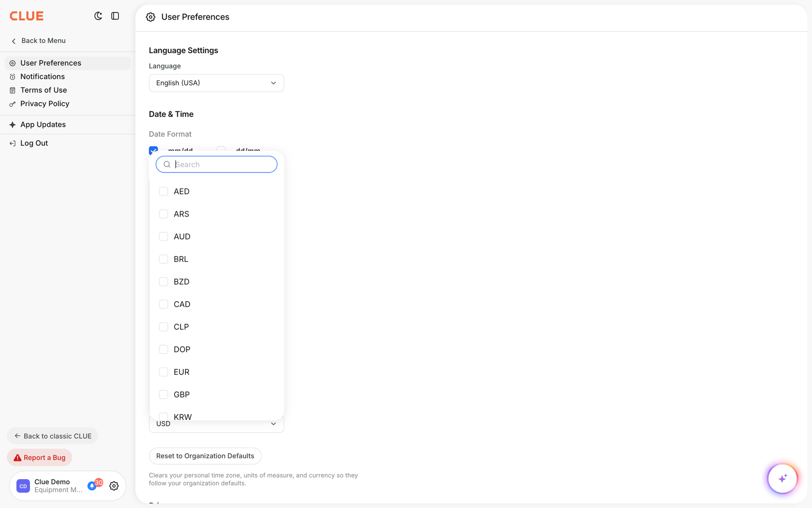Click chevron on Language dropdown
812x508 pixels.
tap(273, 83)
